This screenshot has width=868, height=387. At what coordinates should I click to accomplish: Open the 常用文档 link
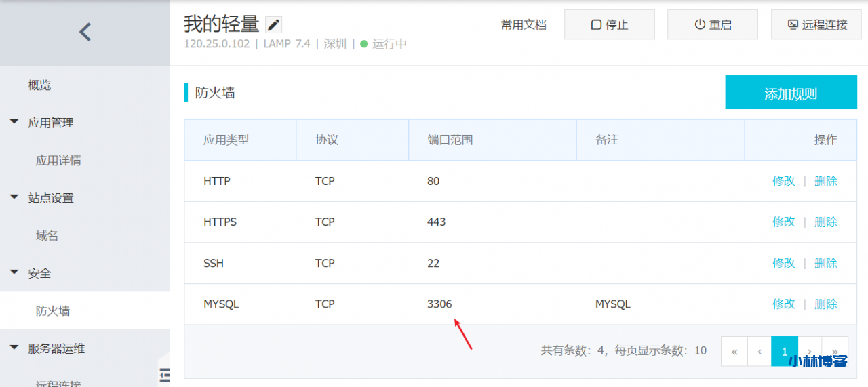[x=524, y=25]
